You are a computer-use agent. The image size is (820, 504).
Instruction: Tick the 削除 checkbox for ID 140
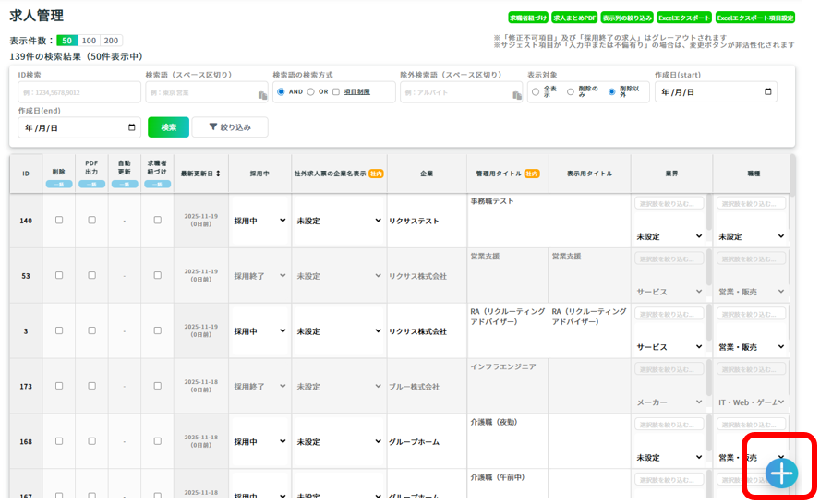pos(59,221)
